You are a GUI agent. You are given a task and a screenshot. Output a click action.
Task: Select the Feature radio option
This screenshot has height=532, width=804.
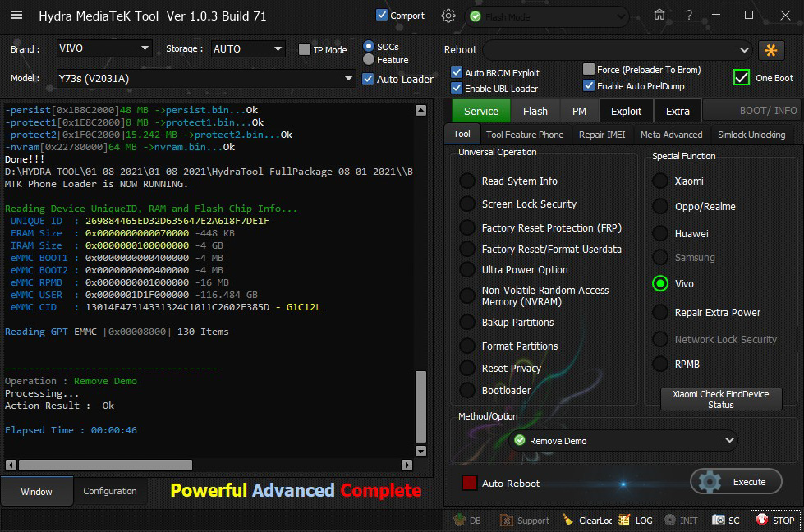368,59
